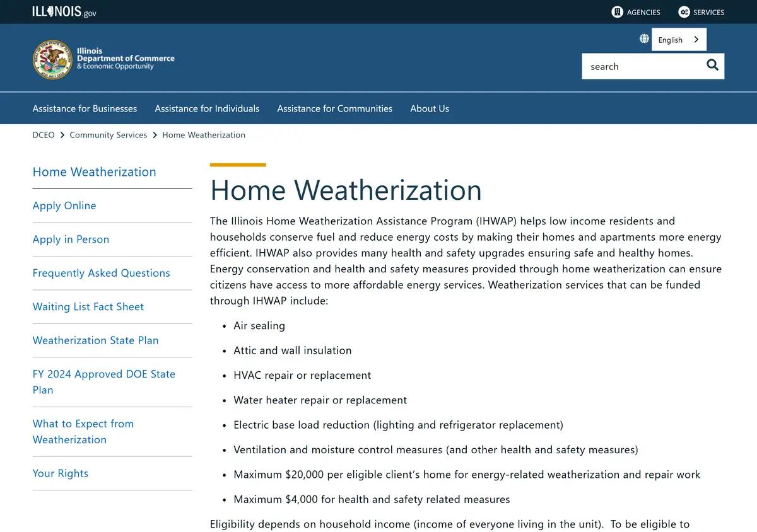The image size is (757, 532).
Task: Open Waiting List Fact Sheet link
Action: 88,306
